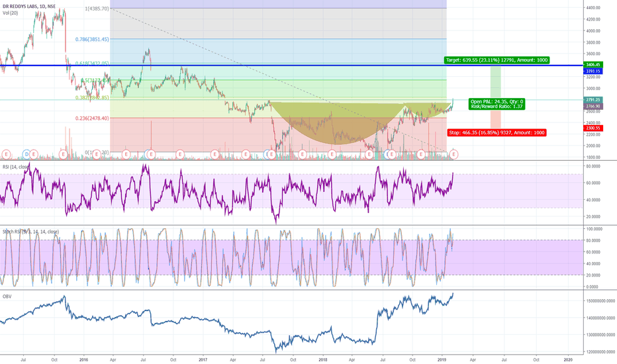The image size is (617, 364).
Task: Click the teal 2791.25 price tag
Action: pos(593,100)
